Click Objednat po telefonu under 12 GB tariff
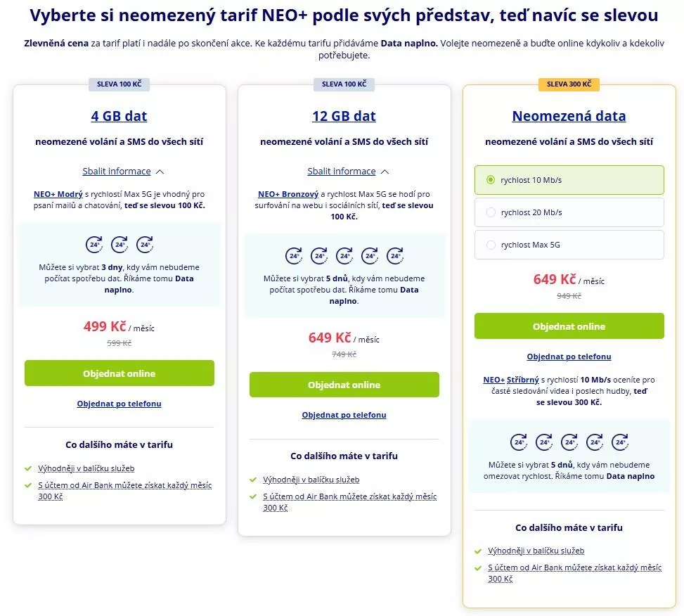 pos(344,415)
